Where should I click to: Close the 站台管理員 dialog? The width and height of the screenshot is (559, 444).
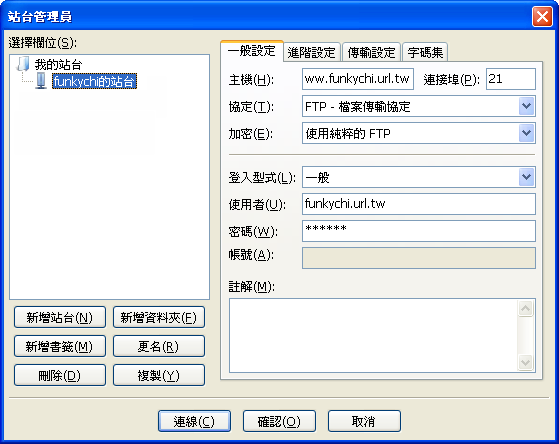tap(542, 16)
